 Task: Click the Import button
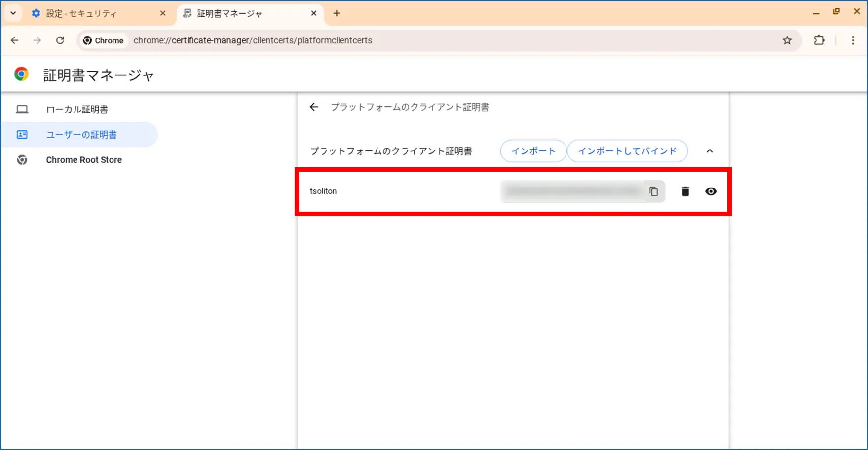pyautogui.click(x=533, y=151)
